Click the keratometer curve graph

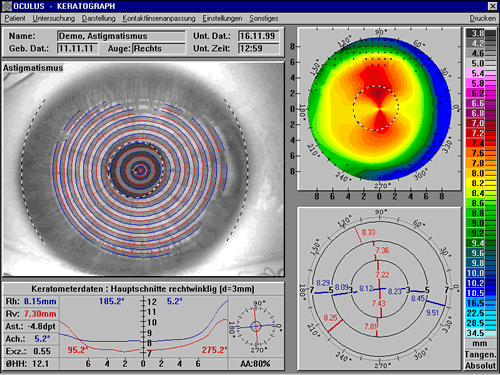(x=144, y=327)
